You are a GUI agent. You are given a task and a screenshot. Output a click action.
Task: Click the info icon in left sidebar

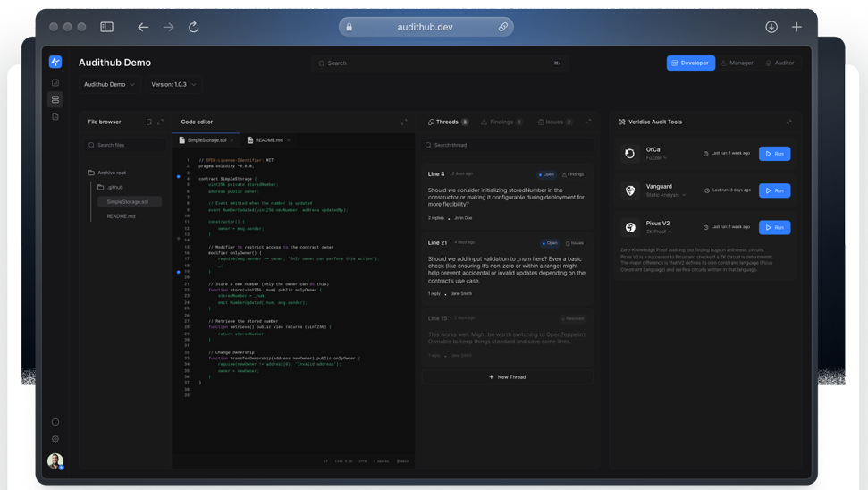(x=55, y=422)
